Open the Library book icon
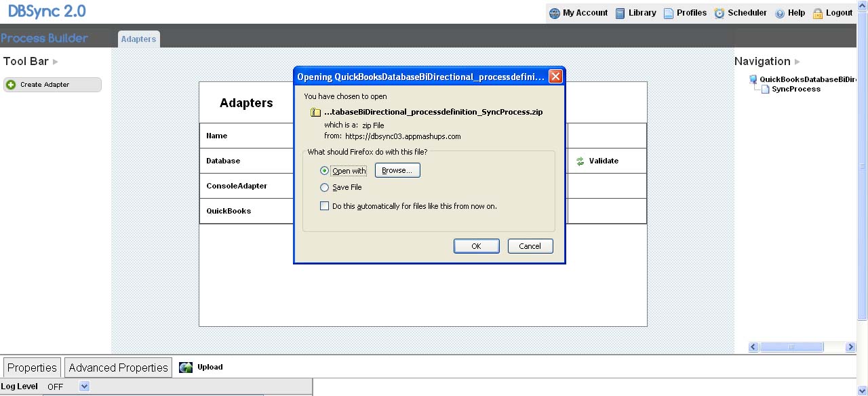This screenshot has width=868, height=396. pyautogui.click(x=620, y=13)
